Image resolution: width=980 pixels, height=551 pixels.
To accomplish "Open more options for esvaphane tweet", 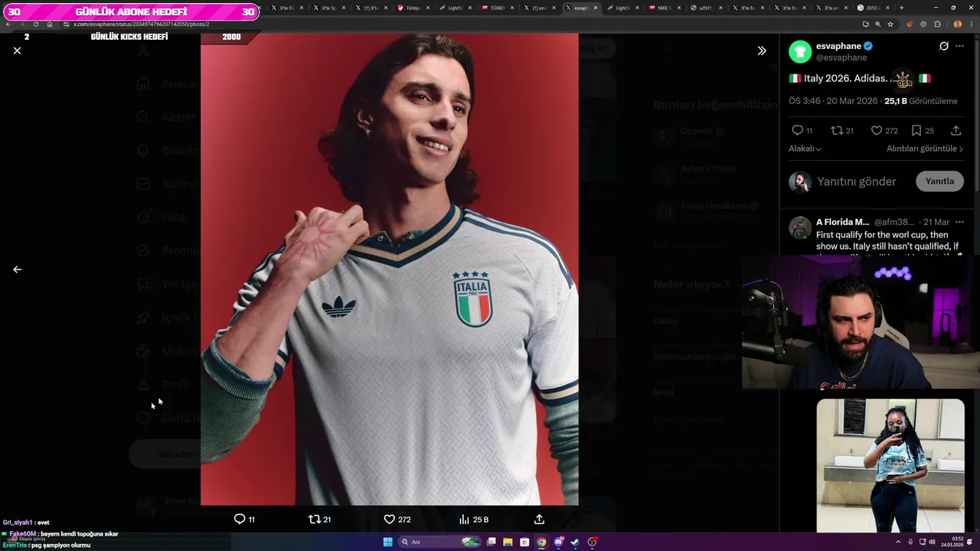I will (x=959, y=46).
